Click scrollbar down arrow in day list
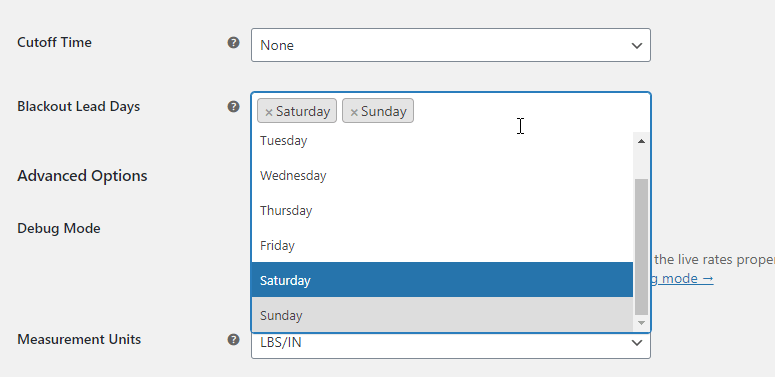775x377 pixels. (x=642, y=323)
